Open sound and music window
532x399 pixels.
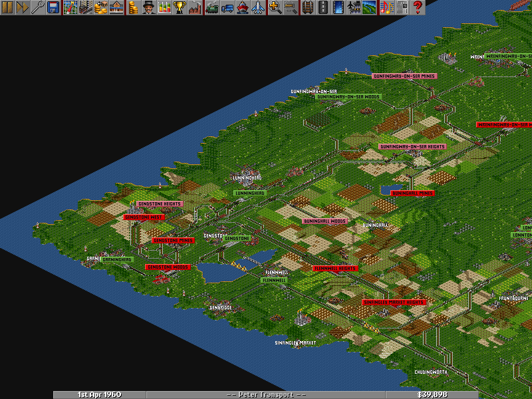pos(386,7)
